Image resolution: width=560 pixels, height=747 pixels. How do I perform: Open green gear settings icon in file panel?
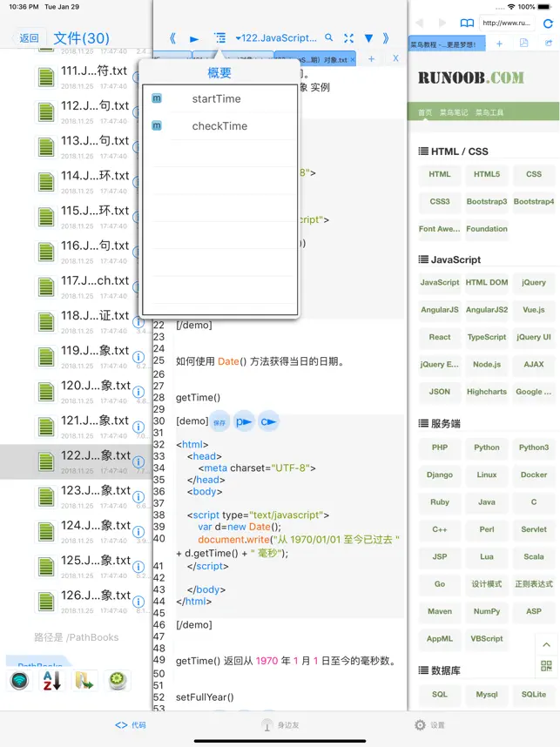tap(118, 680)
